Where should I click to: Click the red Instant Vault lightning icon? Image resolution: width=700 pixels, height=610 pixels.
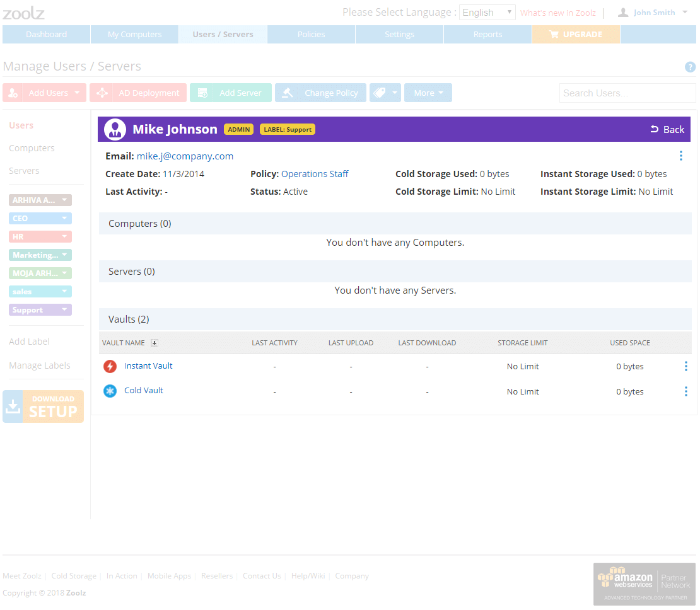click(110, 366)
